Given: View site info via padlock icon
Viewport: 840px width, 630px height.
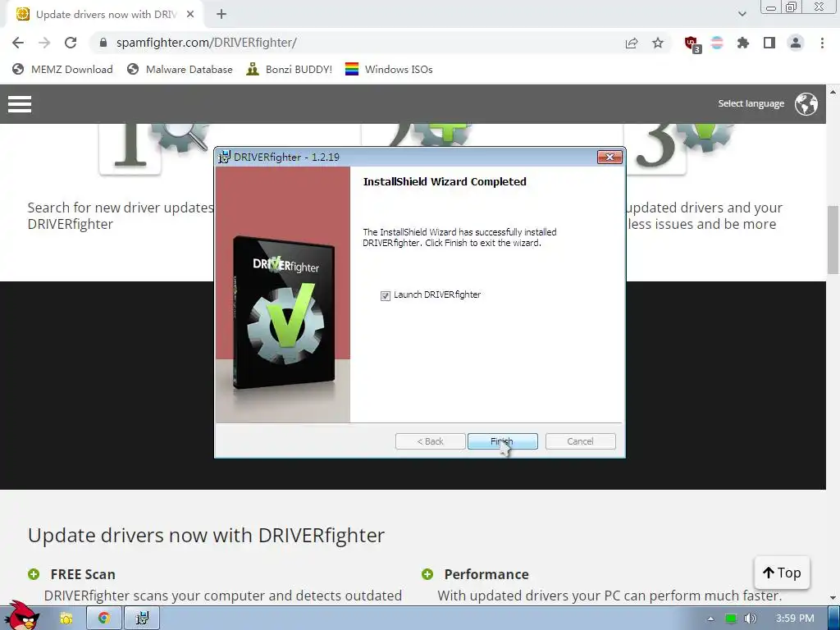Looking at the screenshot, I should [x=103, y=43].
